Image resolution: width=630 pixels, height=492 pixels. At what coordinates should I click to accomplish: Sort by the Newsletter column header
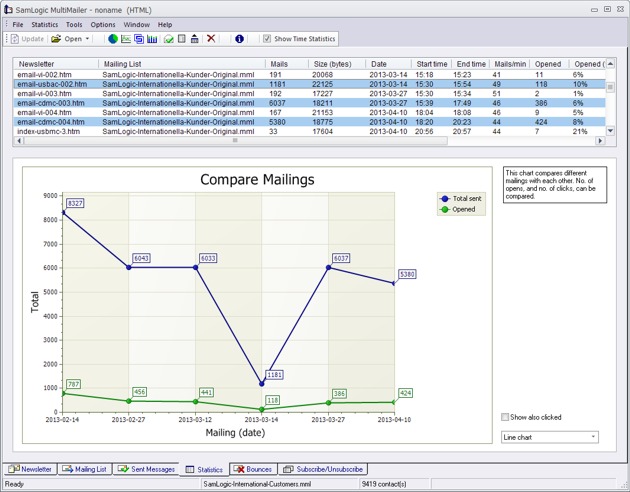(56, 64)
